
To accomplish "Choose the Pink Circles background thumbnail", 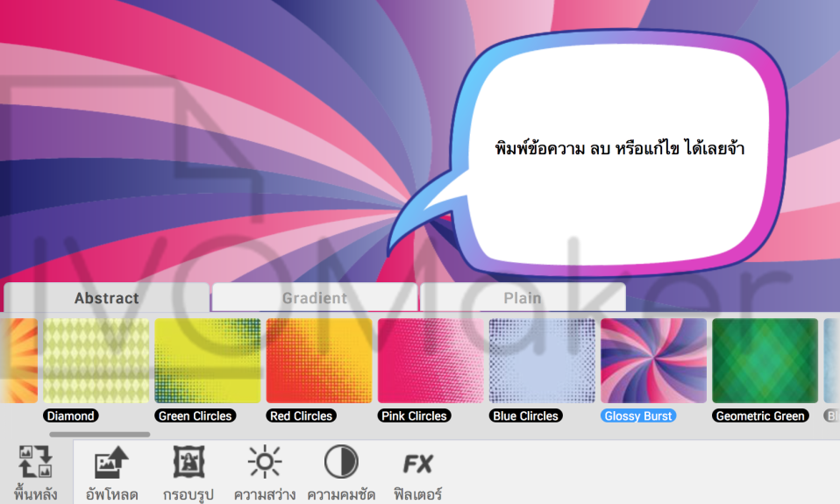I will (431, 360).
